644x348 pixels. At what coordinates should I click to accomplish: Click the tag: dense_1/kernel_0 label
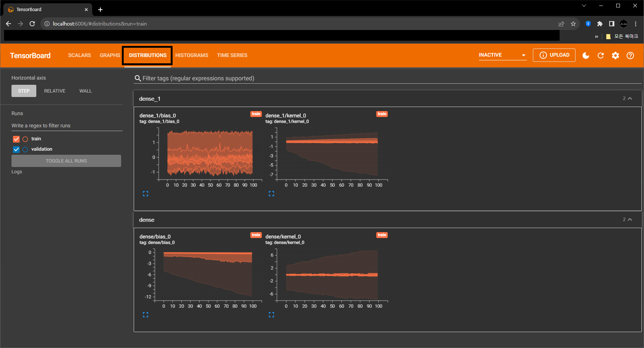click(x=287, y=121)
